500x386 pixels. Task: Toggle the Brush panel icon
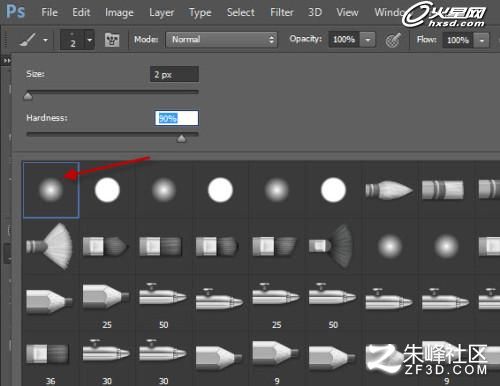[x=112, y=40]
